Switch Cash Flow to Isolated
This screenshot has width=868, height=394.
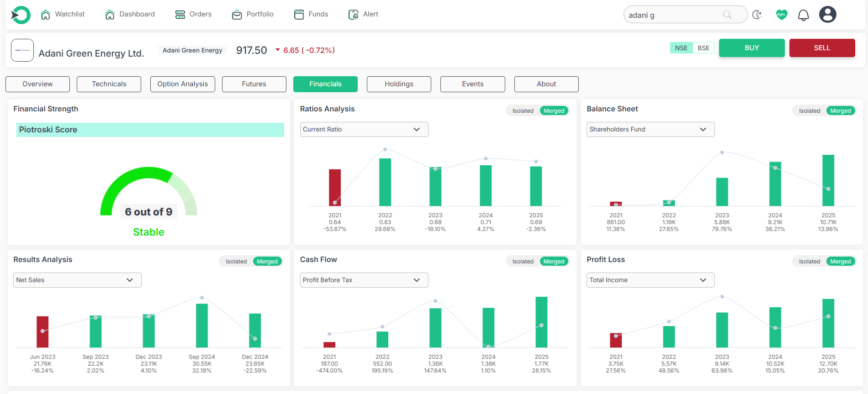(x=523, y=262)
